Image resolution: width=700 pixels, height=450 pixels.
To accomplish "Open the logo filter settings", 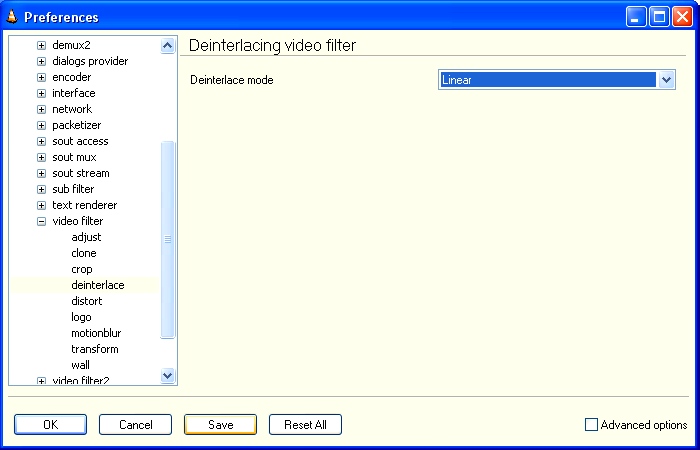I will point(81,317).
